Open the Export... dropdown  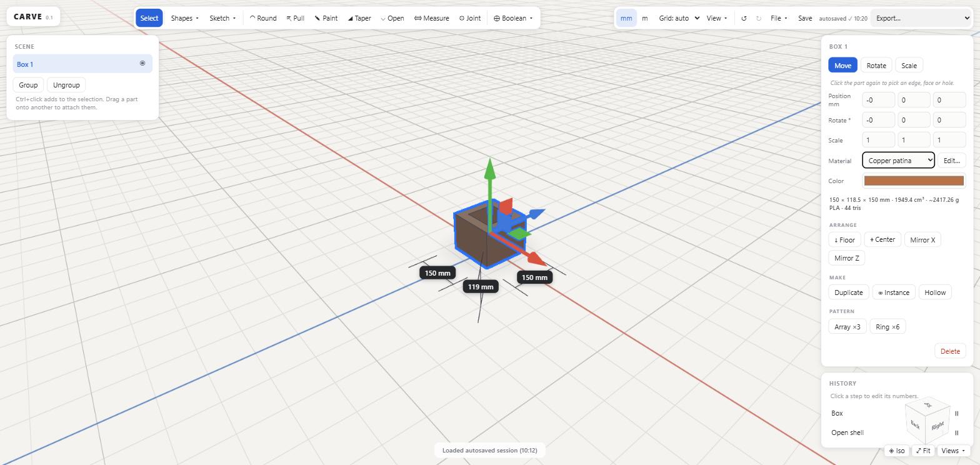point(921,18)
